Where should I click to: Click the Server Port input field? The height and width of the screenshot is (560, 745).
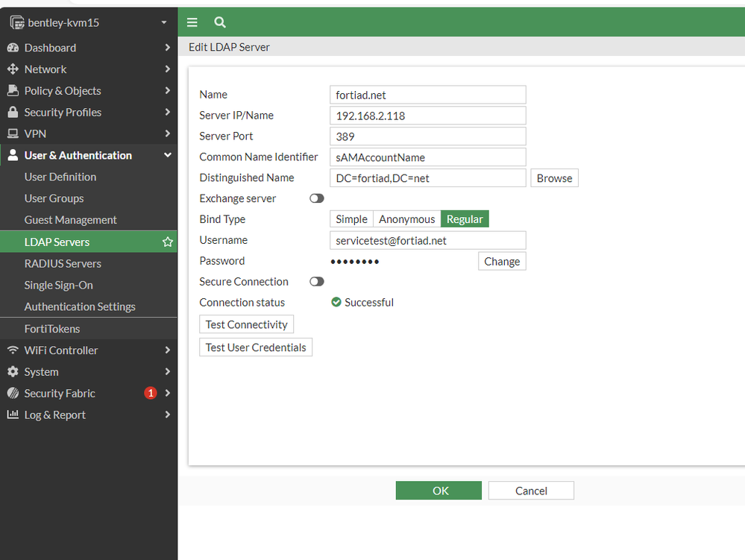pyautogui.click(x=427, y=136)
